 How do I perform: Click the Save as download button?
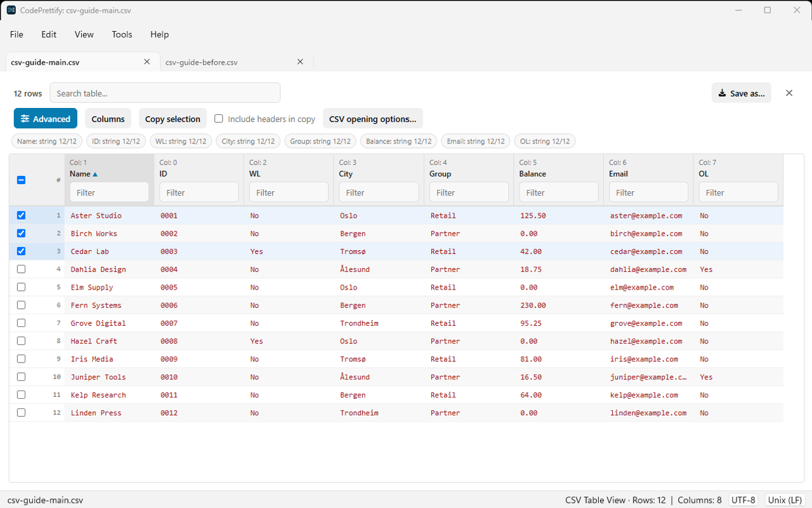pyautogui.click(x=742, y=93)
